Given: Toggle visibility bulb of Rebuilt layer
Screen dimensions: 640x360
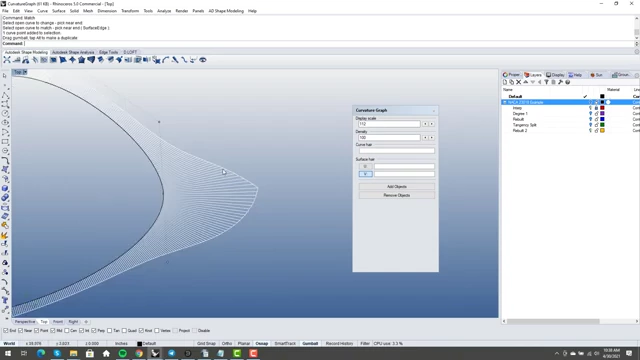Looking at the screenshot, I should coord(590,119).
